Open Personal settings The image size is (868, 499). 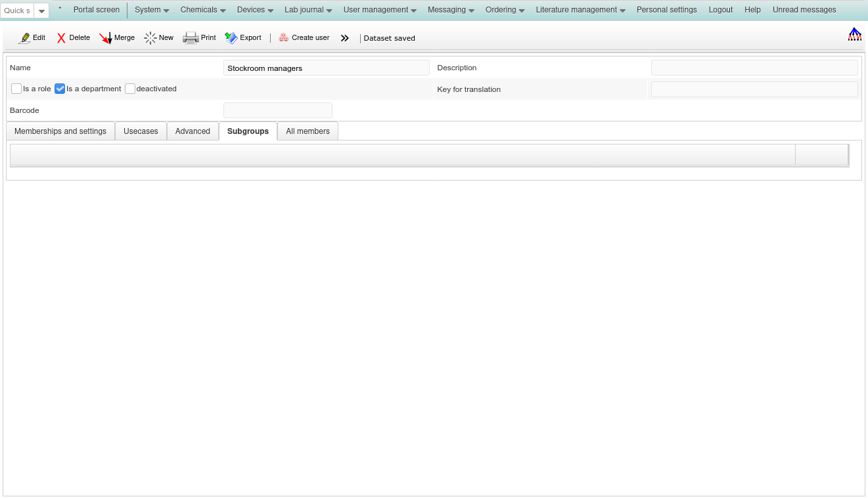(x=666, y=10)
